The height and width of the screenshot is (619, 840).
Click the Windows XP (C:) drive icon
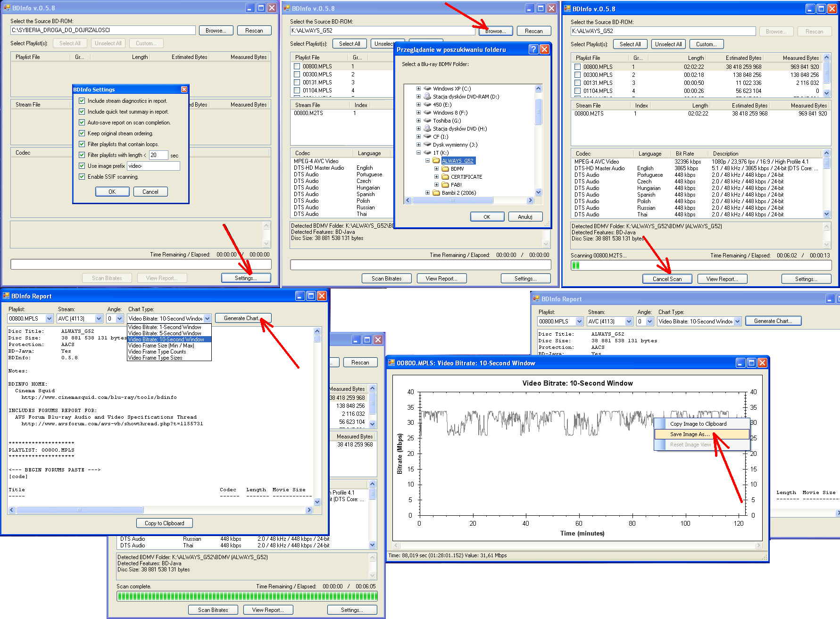point(427,89)
